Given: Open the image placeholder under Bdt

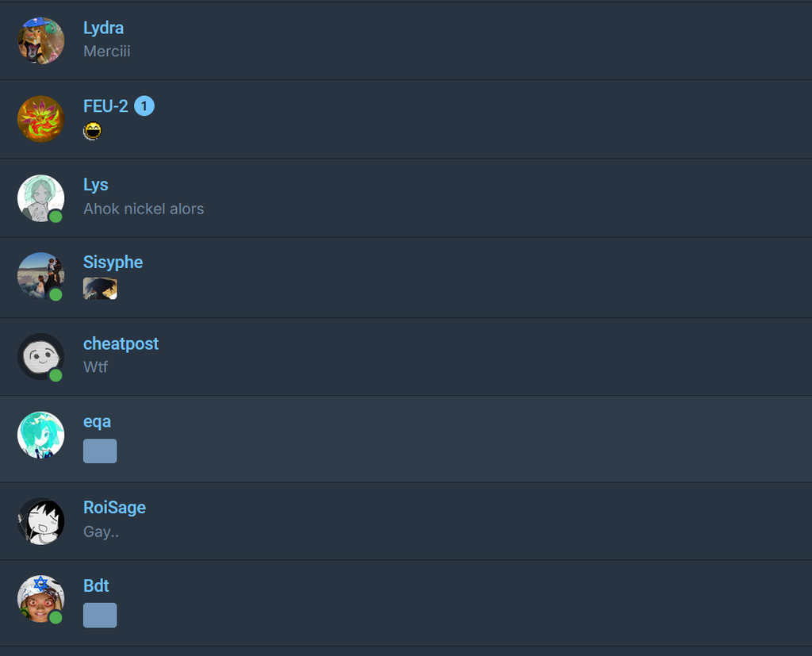Looking at the screenshot, I should coord(100,615).
